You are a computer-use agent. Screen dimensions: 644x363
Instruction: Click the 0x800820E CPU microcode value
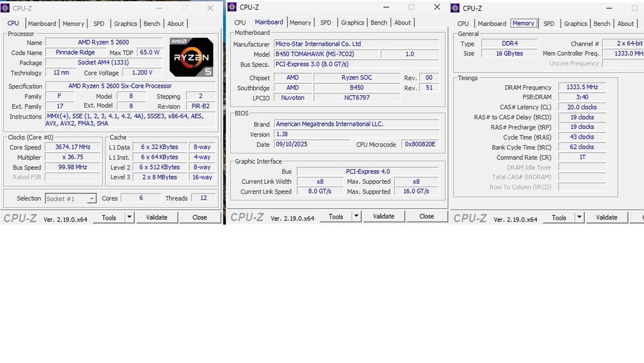tap(420, 144)
